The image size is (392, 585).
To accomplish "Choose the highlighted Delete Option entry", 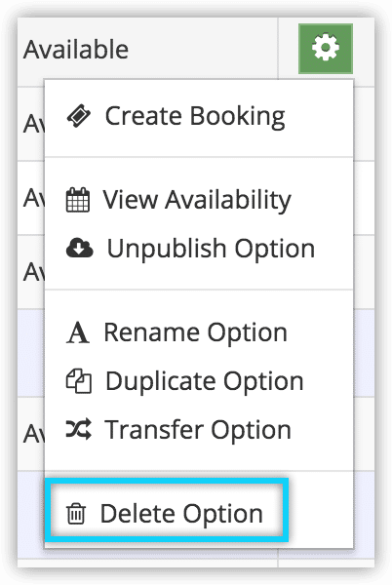I will (167, 510).
